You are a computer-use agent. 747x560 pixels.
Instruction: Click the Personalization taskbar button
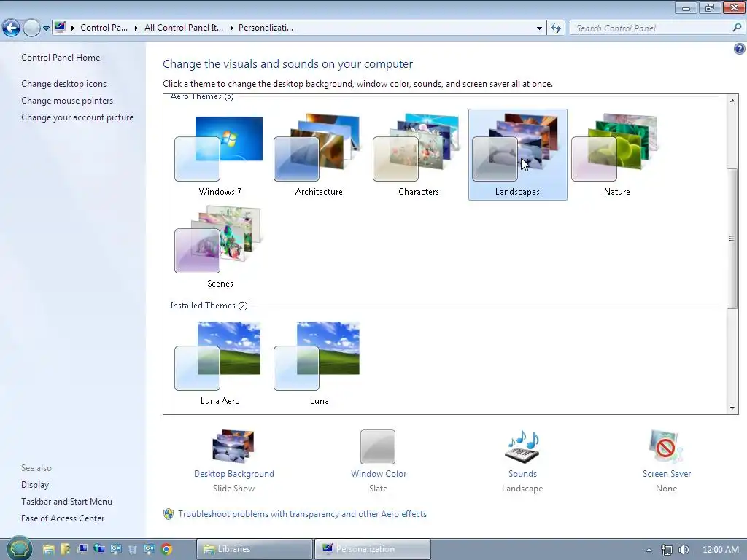373,549
